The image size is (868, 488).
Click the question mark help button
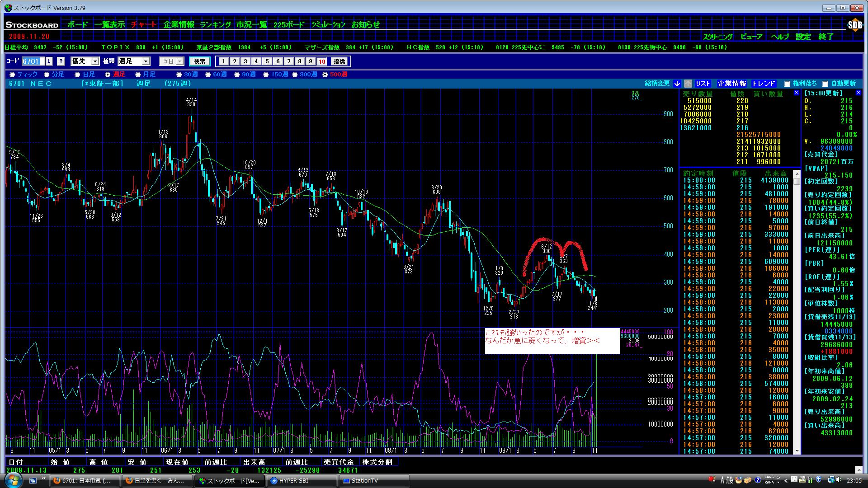[x=61, y=61]
